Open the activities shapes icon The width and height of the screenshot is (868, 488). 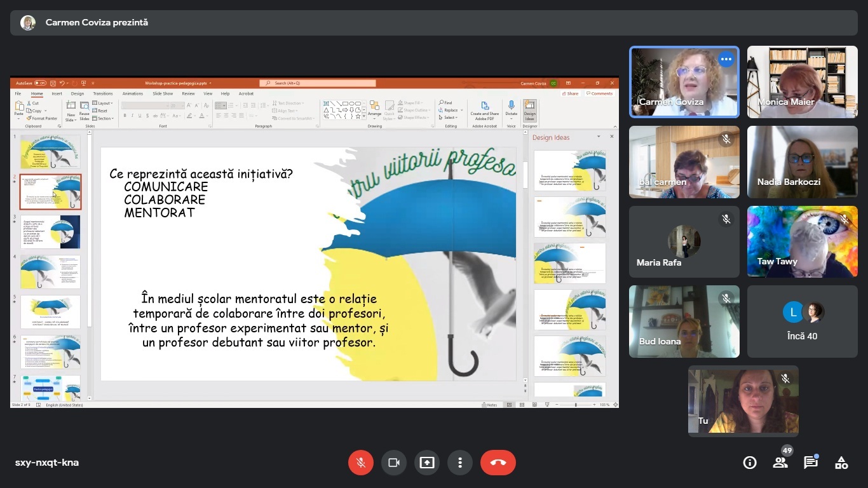pos(841,463)
